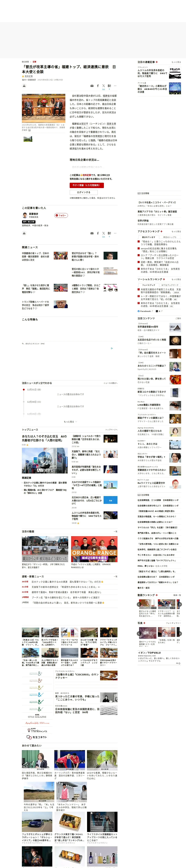Select the 昨日のトップ5 tab
Viewport: 186px width, 868px height.
pos(170,237)
